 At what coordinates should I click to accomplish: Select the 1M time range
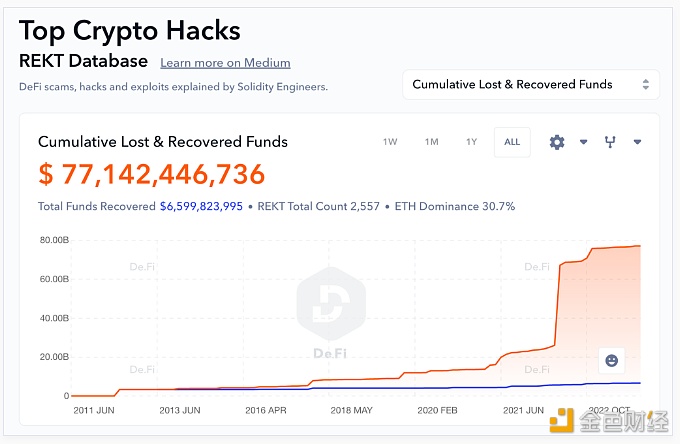click(x=431, y=142)
